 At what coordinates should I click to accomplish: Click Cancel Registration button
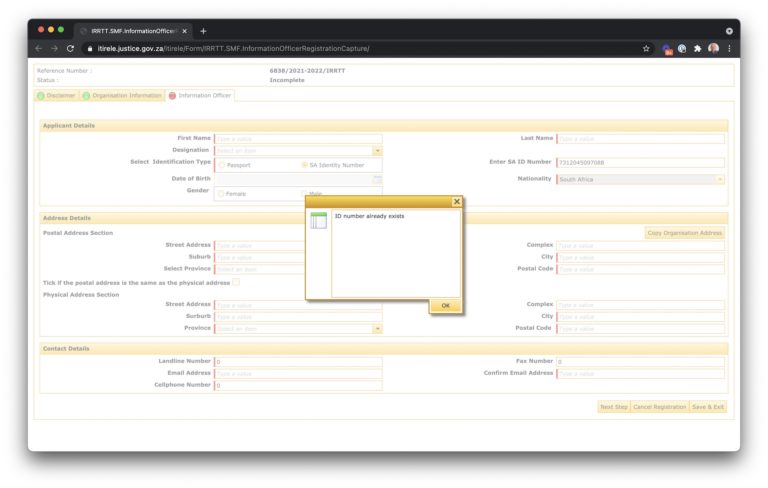coord(659,407)
